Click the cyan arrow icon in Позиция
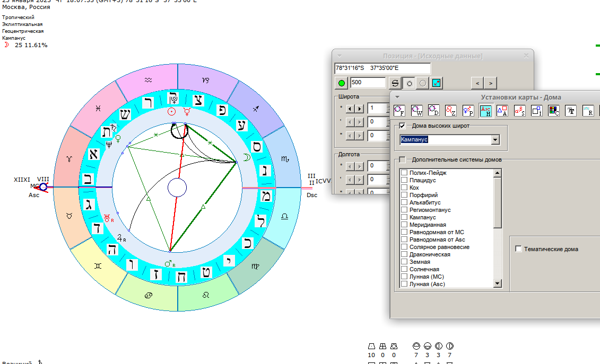This screenshot has width=600, height=364. pyautogui.click(x=437, y=83)
